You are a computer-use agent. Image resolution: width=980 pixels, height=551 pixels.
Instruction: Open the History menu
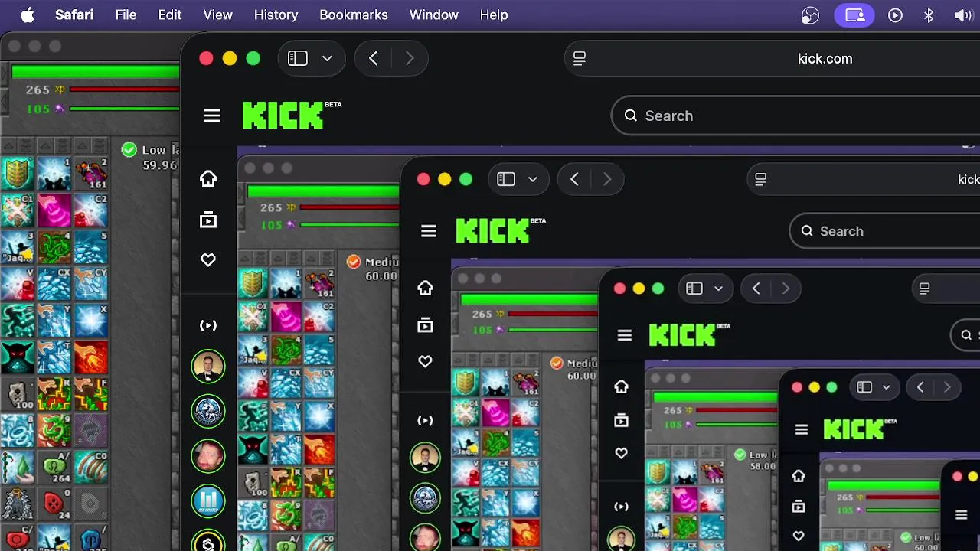[276, 15]
